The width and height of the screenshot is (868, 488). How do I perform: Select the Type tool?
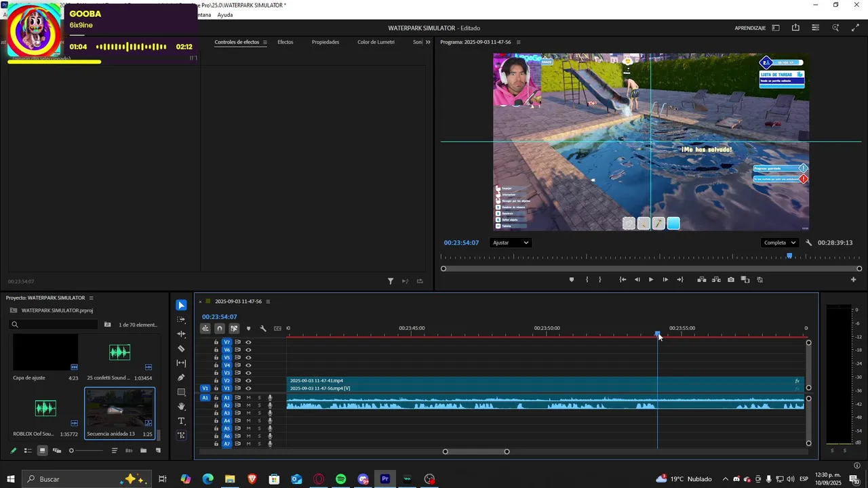pos(181,421)
